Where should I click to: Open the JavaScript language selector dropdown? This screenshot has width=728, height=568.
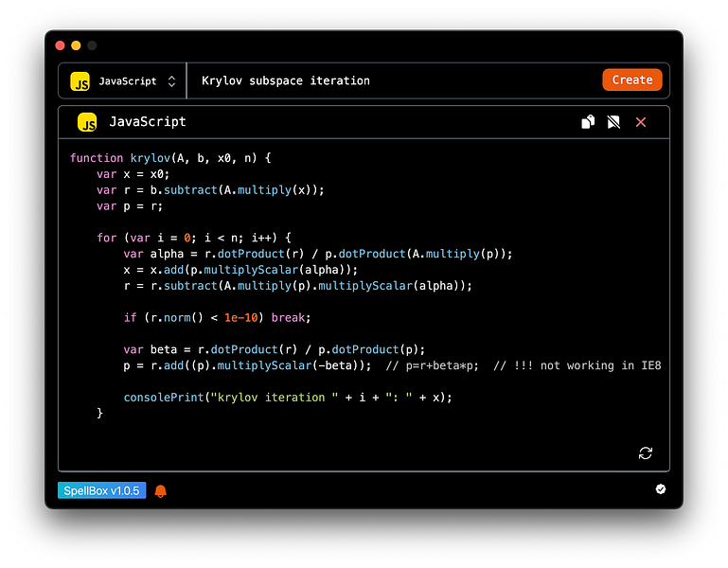[122, 80]
